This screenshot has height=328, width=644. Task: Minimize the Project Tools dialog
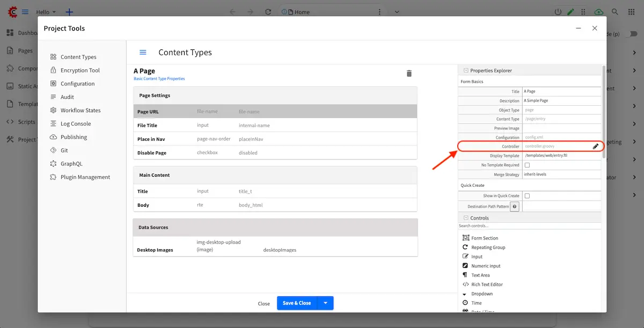579,28
